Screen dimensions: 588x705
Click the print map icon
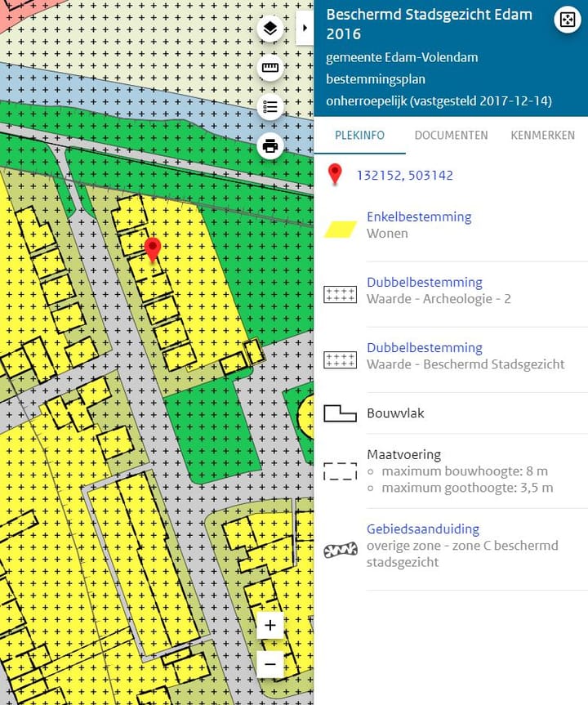coord(270,147)
